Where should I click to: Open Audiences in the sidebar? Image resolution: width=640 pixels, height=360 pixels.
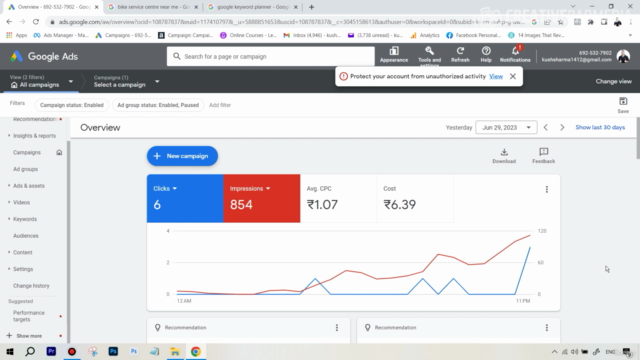point(26,236)
